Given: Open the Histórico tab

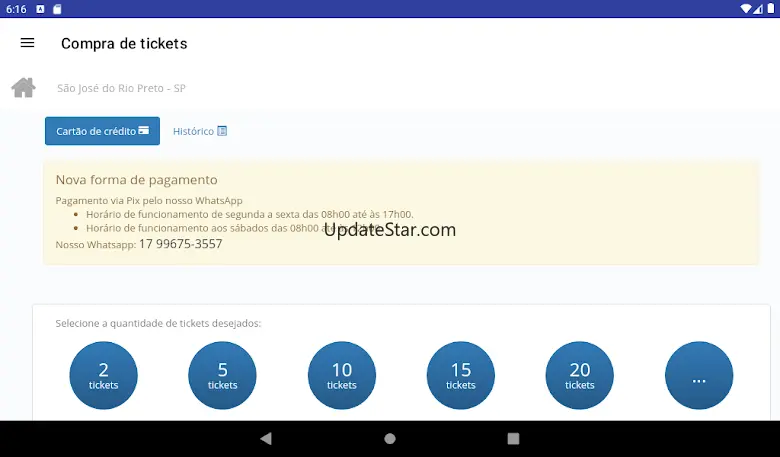Looking at the screenshot, I should [x=200, y=131].
